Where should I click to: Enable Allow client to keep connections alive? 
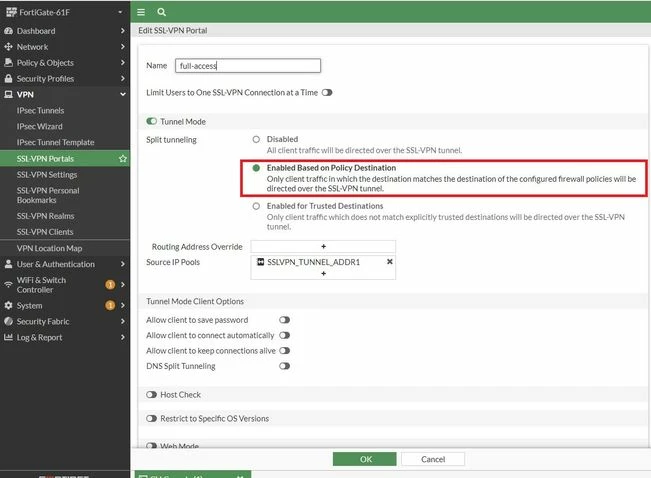(284, 351)
